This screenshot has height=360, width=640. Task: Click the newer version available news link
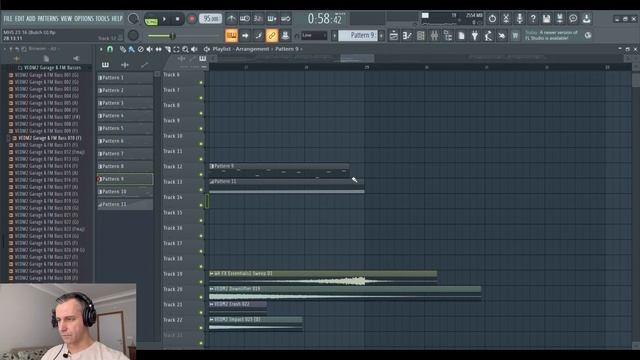click(551, 35)
